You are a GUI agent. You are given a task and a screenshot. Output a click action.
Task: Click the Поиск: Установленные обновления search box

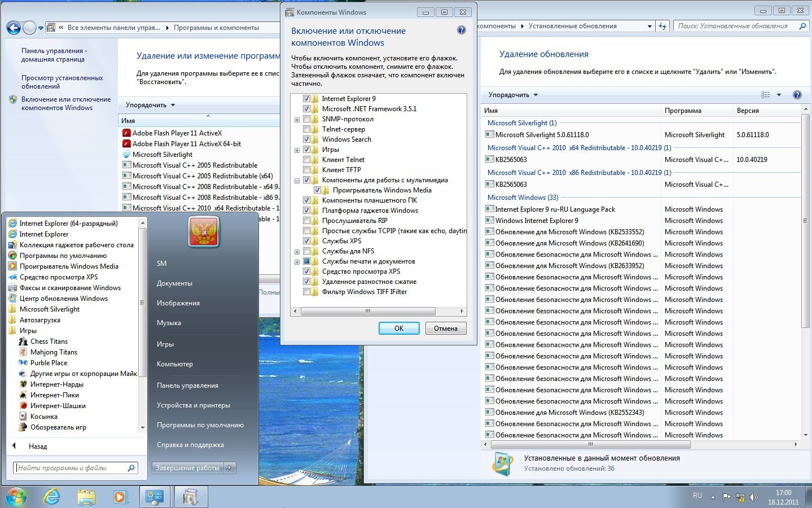[x=740, y=26]
